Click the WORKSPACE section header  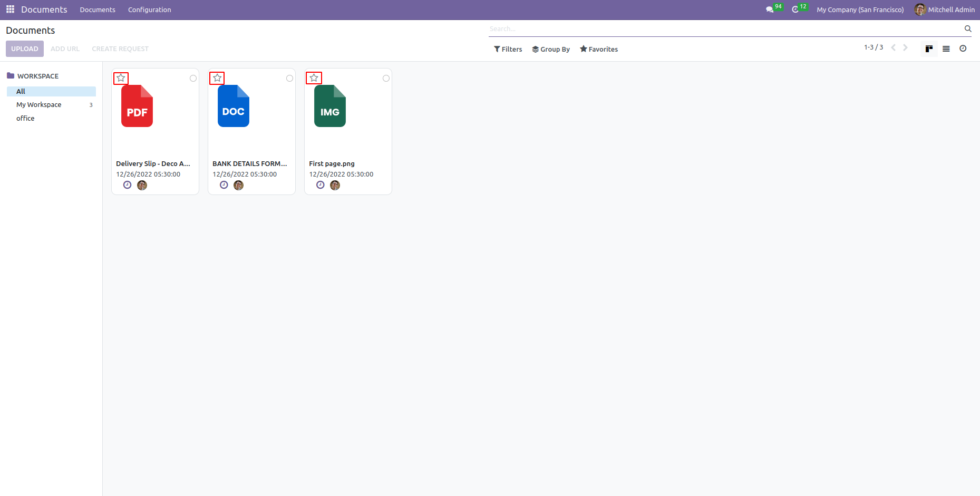tap(38, 76)
